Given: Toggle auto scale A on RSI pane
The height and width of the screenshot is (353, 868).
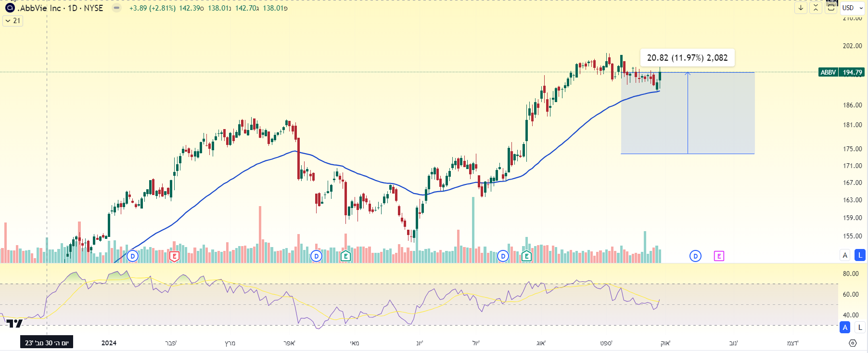Looking at the screenshot, I should (845, 327).
